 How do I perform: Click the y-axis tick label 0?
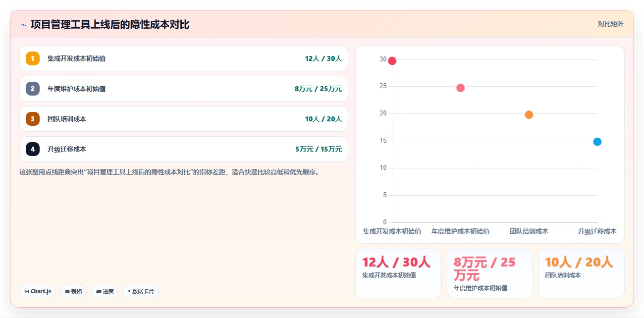coord(385,222)
